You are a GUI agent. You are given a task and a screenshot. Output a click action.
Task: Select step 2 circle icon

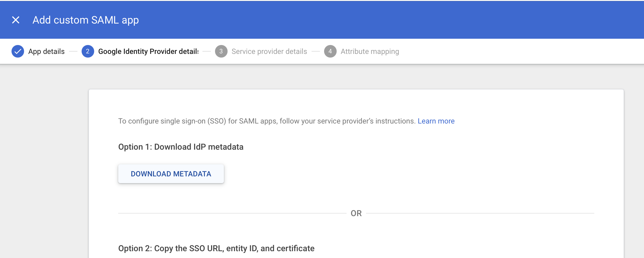coord(88,51)
